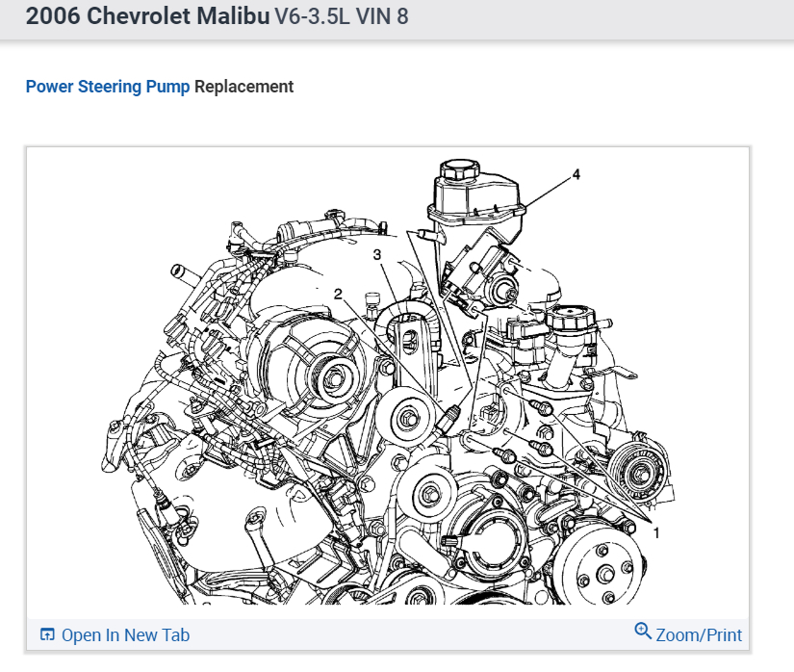Open the Power Steering Pump link

(108, 87)
